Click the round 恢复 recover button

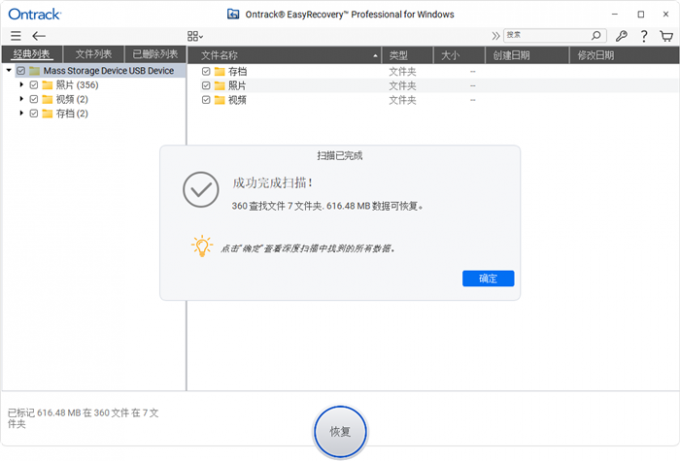(340, 432)
